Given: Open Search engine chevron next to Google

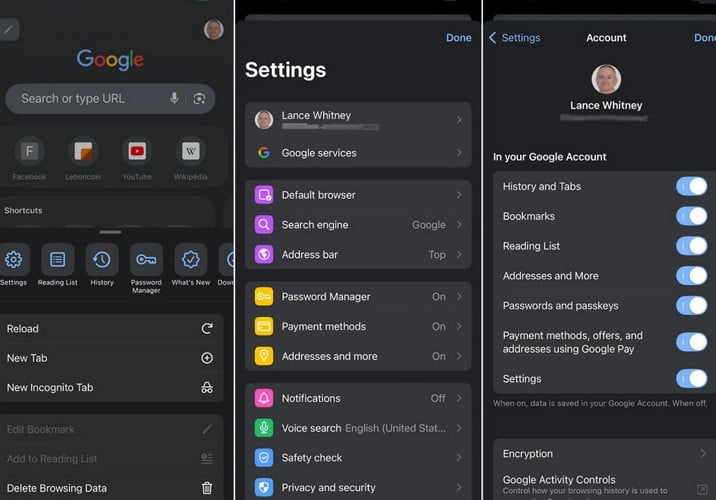Looking at the screenshot, I should [459, 225].
